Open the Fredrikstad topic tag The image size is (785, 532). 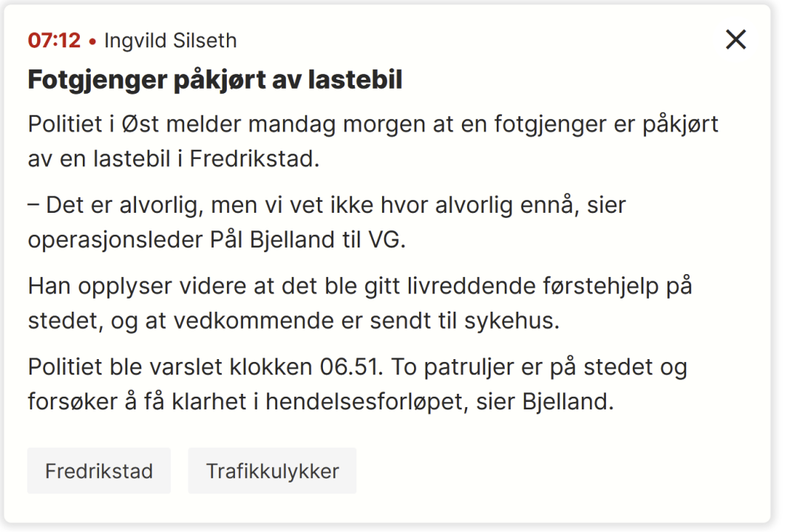point(99,471)
